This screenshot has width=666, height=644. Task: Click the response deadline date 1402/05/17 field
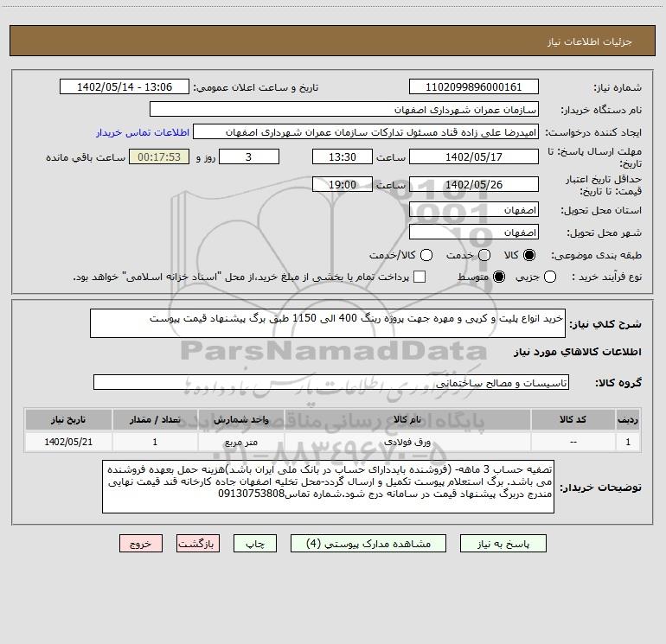[474, 156]
